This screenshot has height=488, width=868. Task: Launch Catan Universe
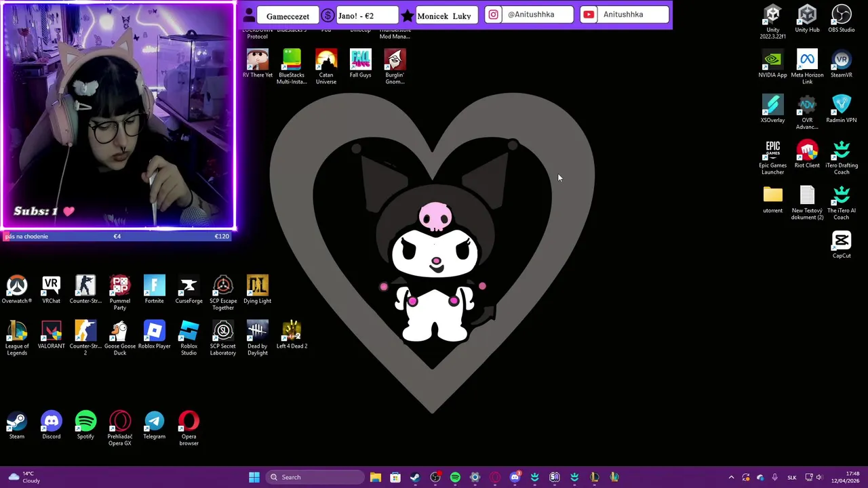click(326, 67)
